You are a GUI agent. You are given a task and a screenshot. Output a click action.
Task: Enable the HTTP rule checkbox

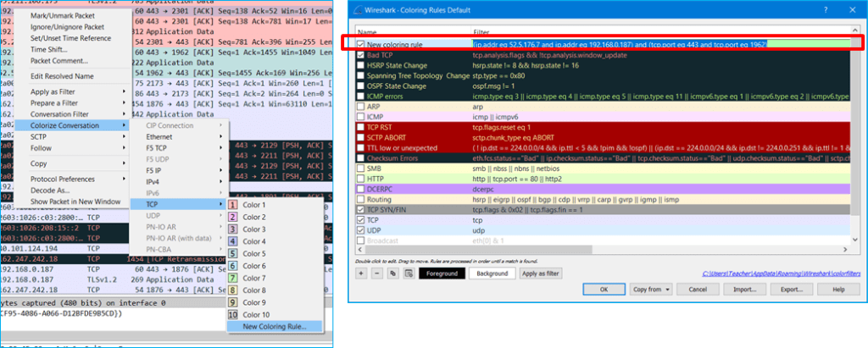coord(361,179)
